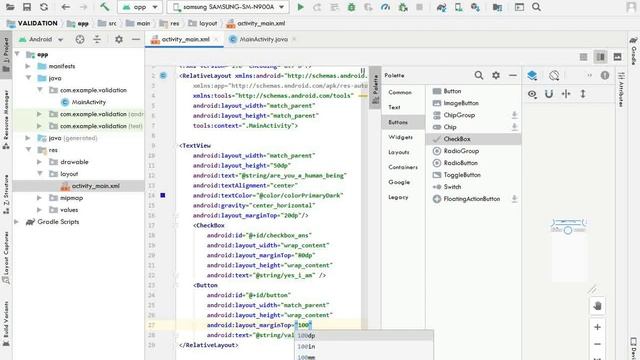Image resolution: width=640 pixels, height=360 pixels.
Task: Zoom in with plus icon
Action: point(598,327)
